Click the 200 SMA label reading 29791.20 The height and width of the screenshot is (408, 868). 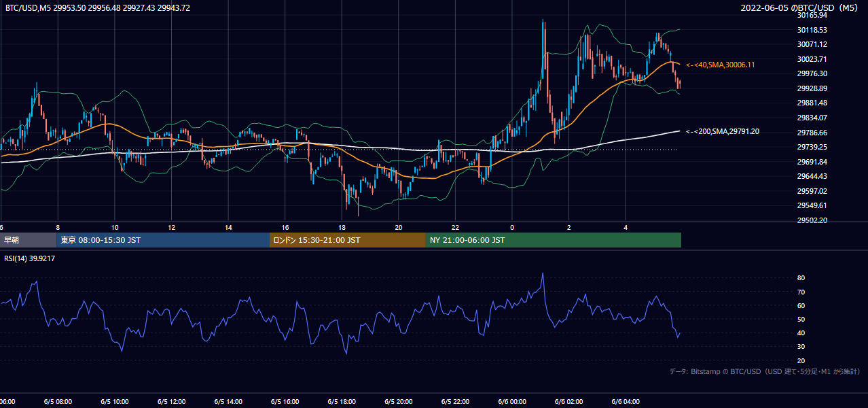coord(723,131)
